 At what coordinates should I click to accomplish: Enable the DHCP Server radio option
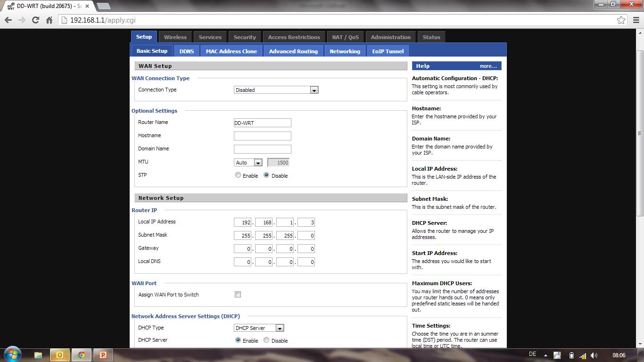tap(238, 340)
